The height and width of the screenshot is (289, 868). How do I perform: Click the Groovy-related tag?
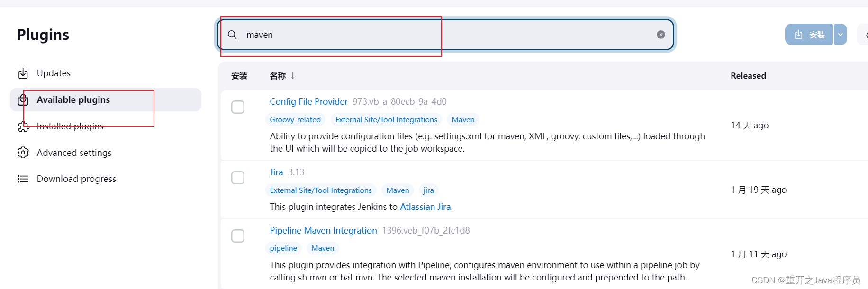coord(295,120)
